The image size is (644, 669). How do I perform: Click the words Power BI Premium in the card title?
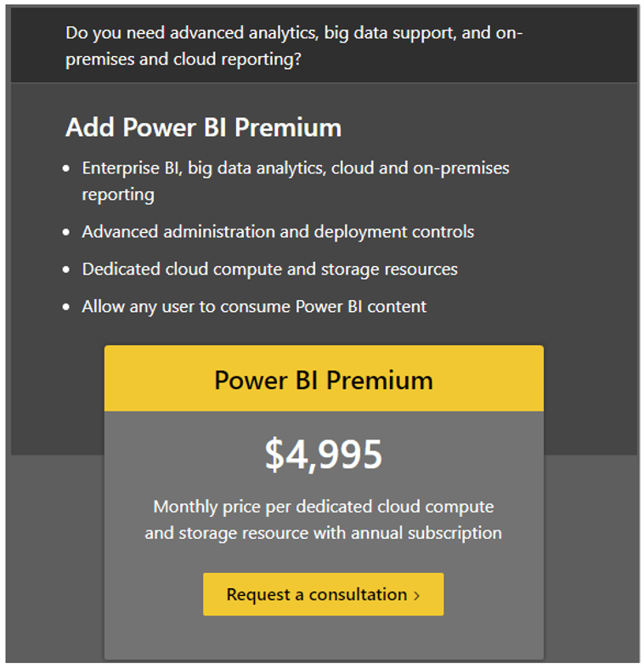pyautogui.click(x=323, y=379)
